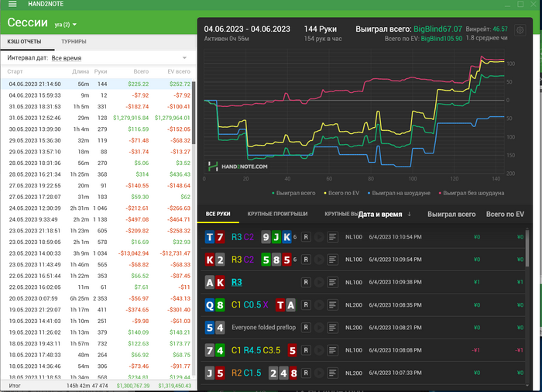Click the sessions list vertical scrollbar
The width and height of the screenshot is (542, 392).
(194, 112)
